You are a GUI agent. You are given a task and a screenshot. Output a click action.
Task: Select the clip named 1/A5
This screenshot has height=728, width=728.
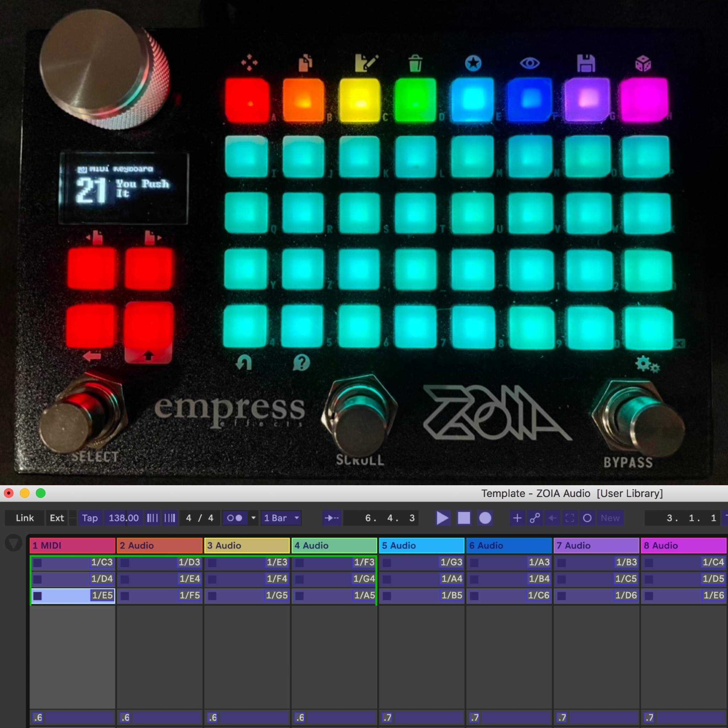coord(334,596)
